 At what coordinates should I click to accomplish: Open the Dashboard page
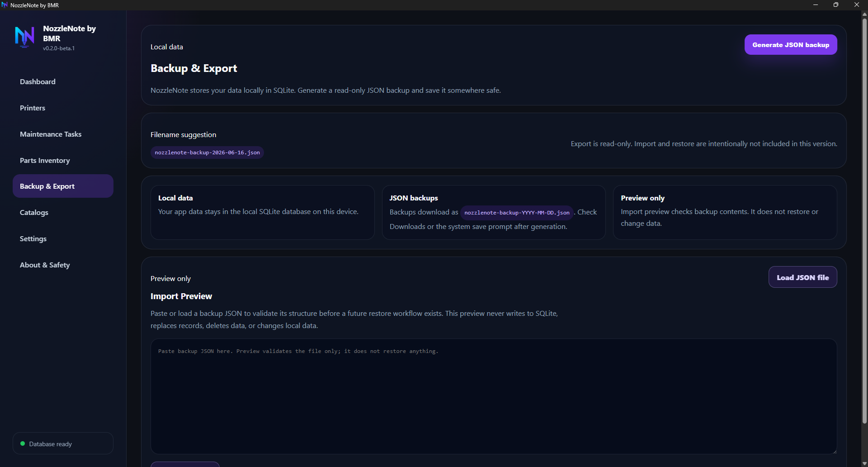click(63, 81)
